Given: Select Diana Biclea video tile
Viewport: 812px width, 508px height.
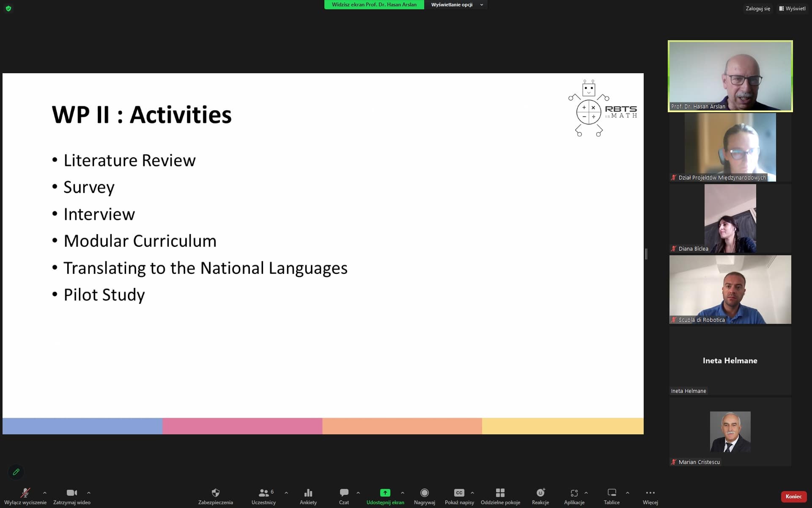Looking at the screenshot, I should pos(730,218).
